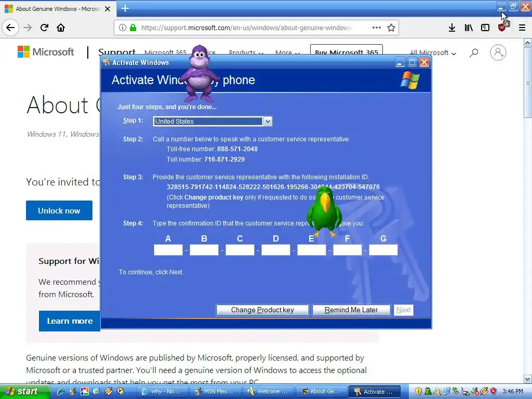
Task: Click the Remind Me Later button
Action: point(351,310)
